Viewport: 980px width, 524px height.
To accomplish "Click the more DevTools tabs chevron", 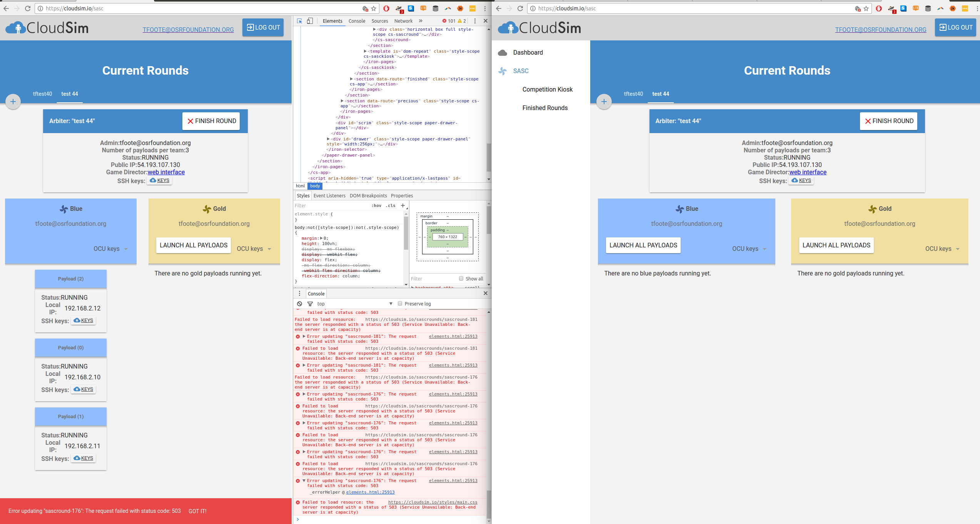I will [x=421, y=21].
